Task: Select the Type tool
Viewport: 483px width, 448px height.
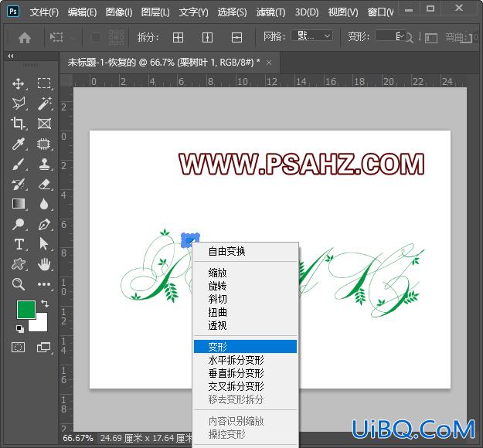Action: (x=19, y=244)
